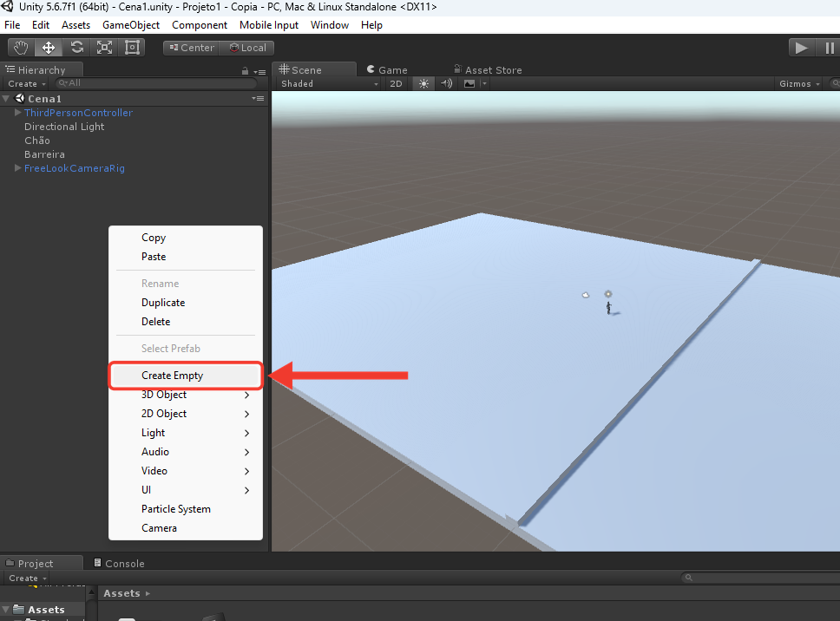Toggle scene effects image icon

pyautogui.click(x=469, y=83)
